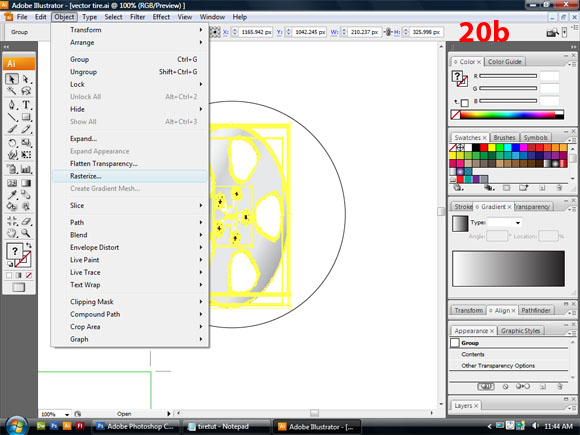Screen dimensions: 580x435
Task: Select the Paintbrush tool
Action: click(12, 129)
